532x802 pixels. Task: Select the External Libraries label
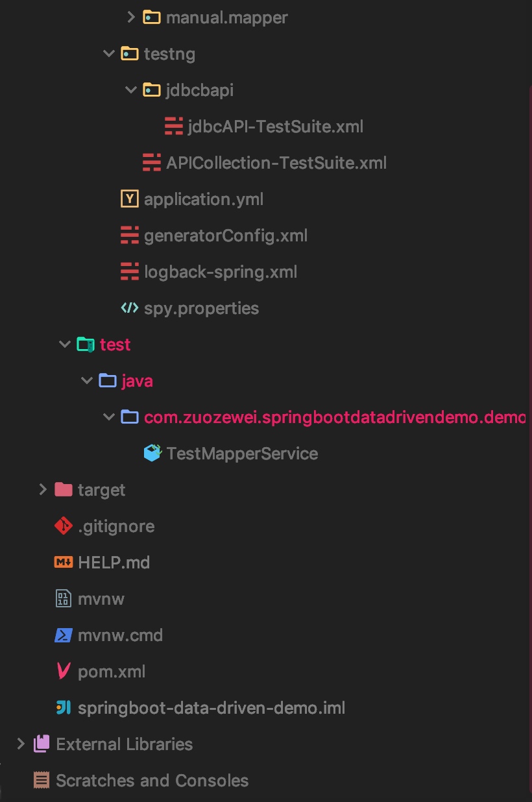[x=125, y=744]
